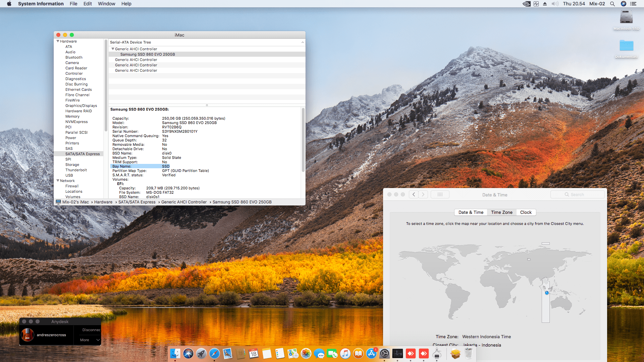Open App Store from the dock
Image resolution: width=644 pixels, height=362 pixels.
371,353
